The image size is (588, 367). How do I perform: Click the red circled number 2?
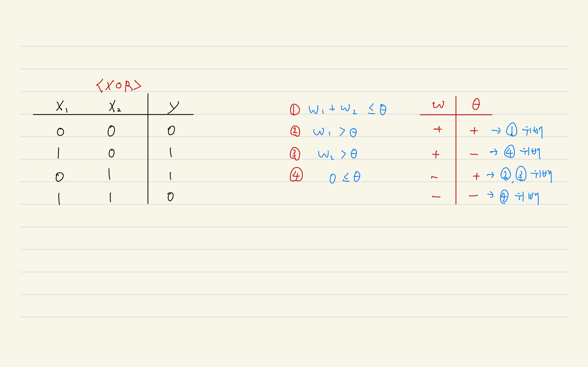(x=295, y=131)
